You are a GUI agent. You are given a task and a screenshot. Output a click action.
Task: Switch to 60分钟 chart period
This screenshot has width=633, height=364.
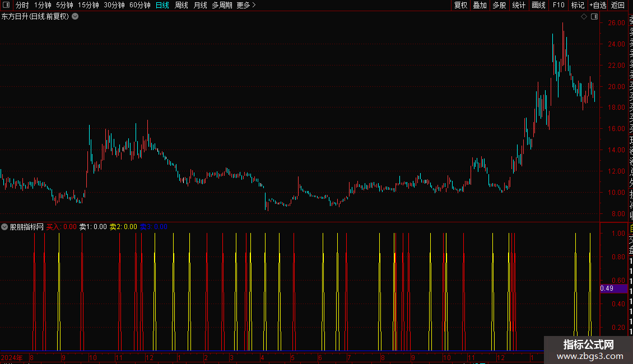point(140,5)
